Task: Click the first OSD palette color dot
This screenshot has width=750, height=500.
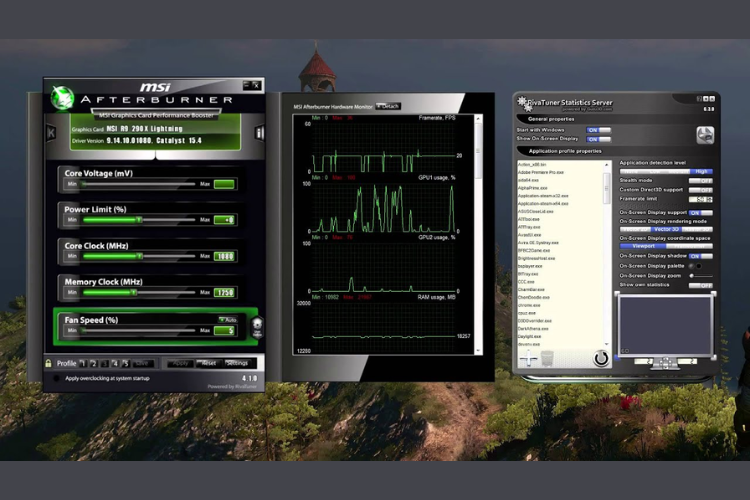Action: point(691,266)
